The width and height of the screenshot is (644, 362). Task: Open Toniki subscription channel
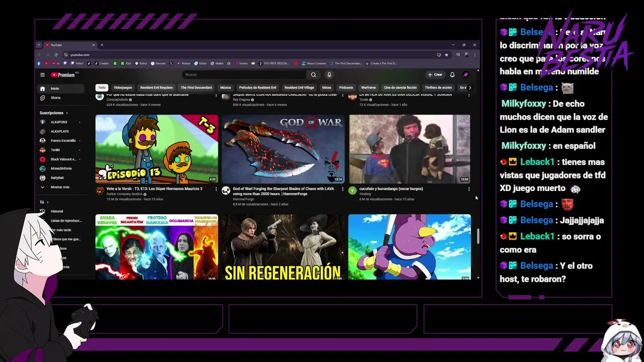(61, 150)
